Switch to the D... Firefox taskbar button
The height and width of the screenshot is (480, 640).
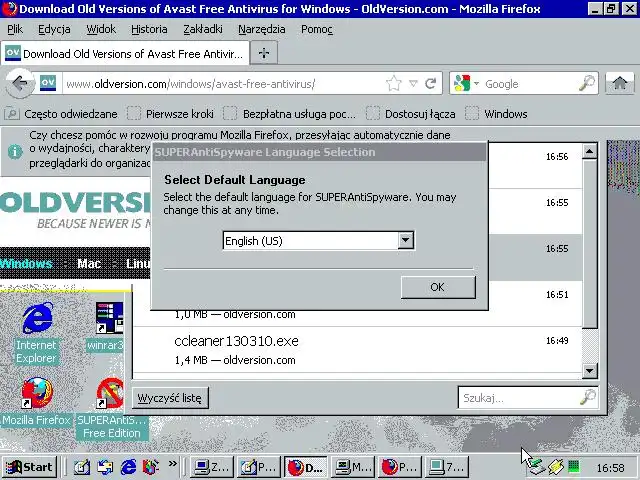pos(306,467)
